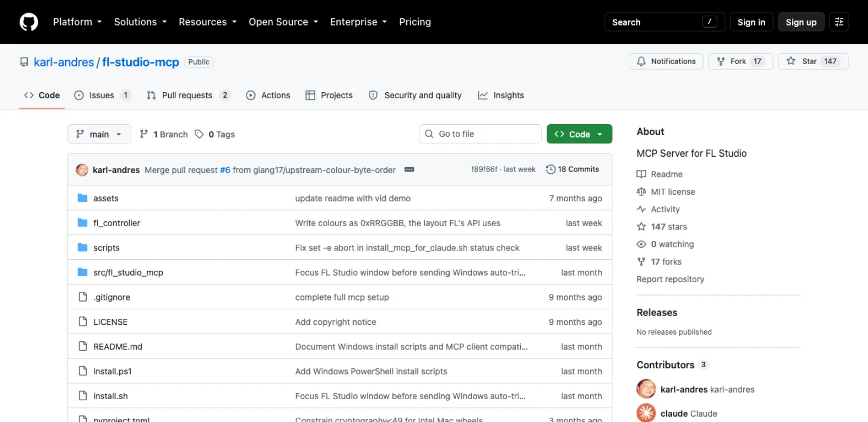Open the 17 forks link
Viewport: 868px width, 422px height.
[666, 261]
